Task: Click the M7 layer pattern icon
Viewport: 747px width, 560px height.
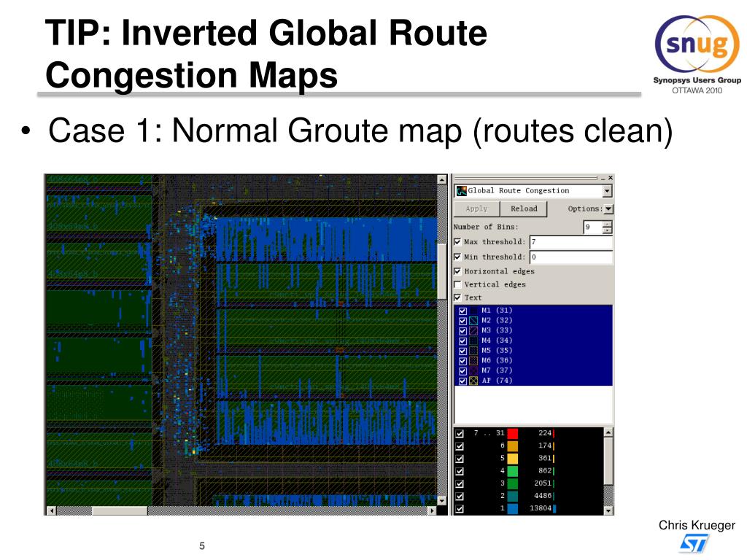Action: coord(473,370)
